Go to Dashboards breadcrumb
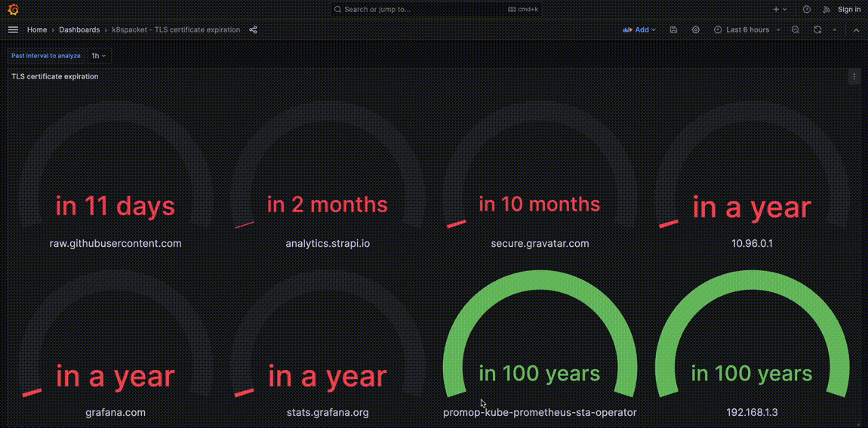The image size is (868, 428). (x=79, y=30)
